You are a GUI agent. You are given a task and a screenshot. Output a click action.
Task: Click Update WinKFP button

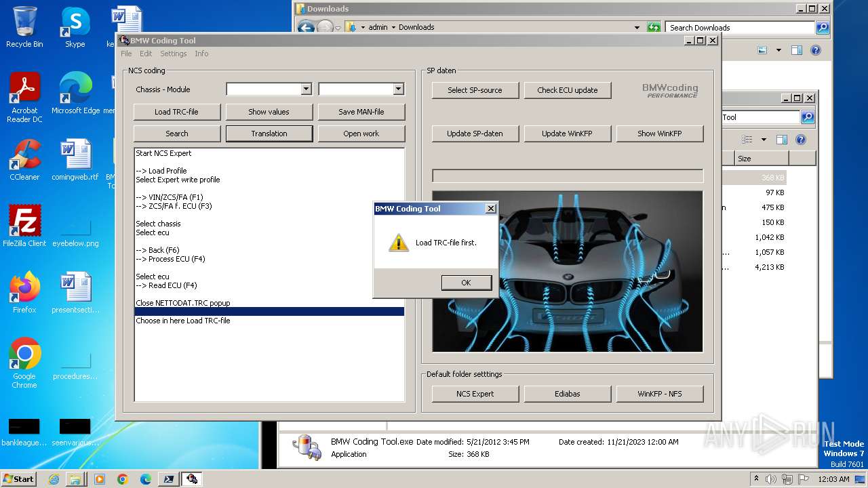click(x=568, y=134)
